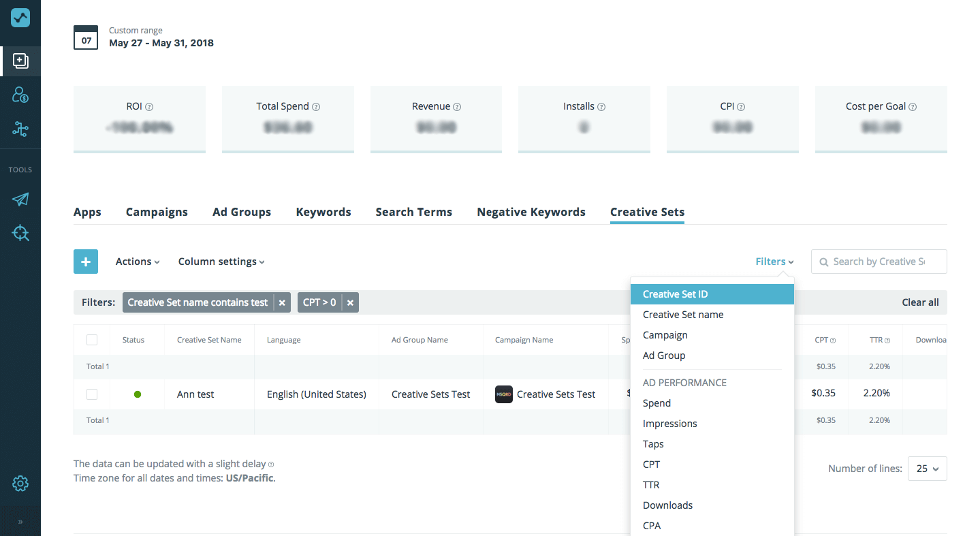Open the Column settings dropdown
The height and width of the screenshot is (536, 980).
[221, 262]
